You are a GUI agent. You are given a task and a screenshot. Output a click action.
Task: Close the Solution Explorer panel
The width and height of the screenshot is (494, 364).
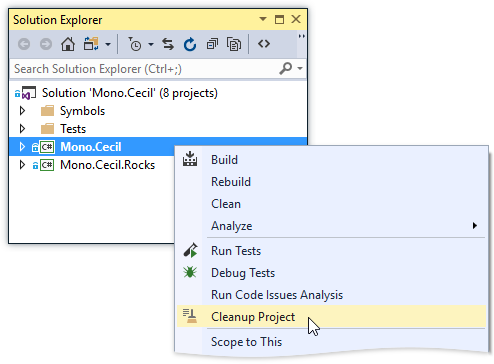(x=296, y=19)
